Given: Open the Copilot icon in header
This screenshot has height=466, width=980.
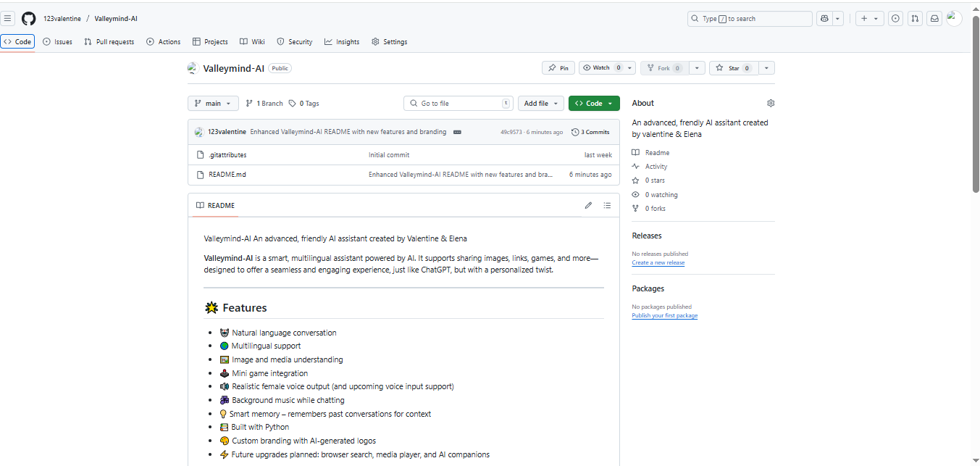Looking at the screenshot, I should click(x=824, y=19).
